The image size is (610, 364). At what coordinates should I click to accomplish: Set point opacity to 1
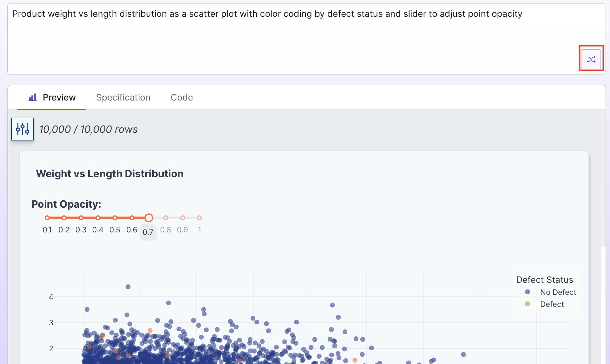[199, 218]
